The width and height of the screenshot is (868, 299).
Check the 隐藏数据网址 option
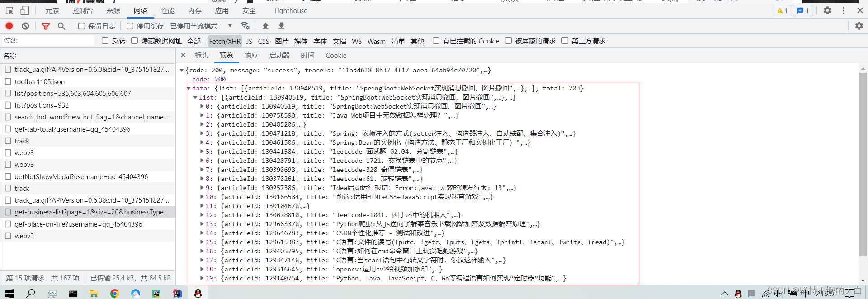tap(134, 41)
